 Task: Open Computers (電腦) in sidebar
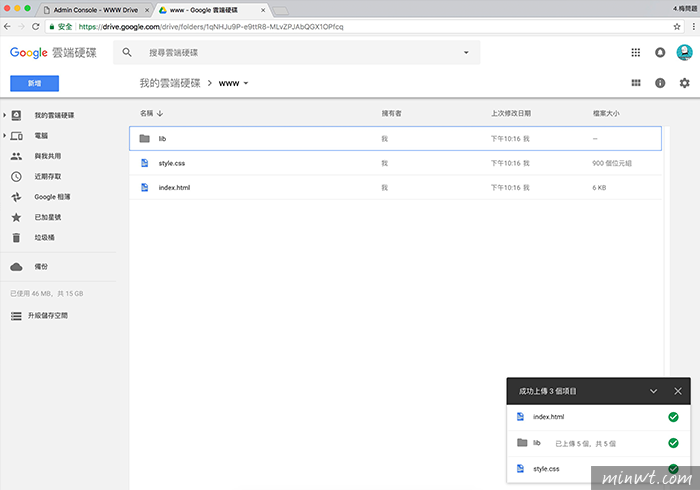41,136
